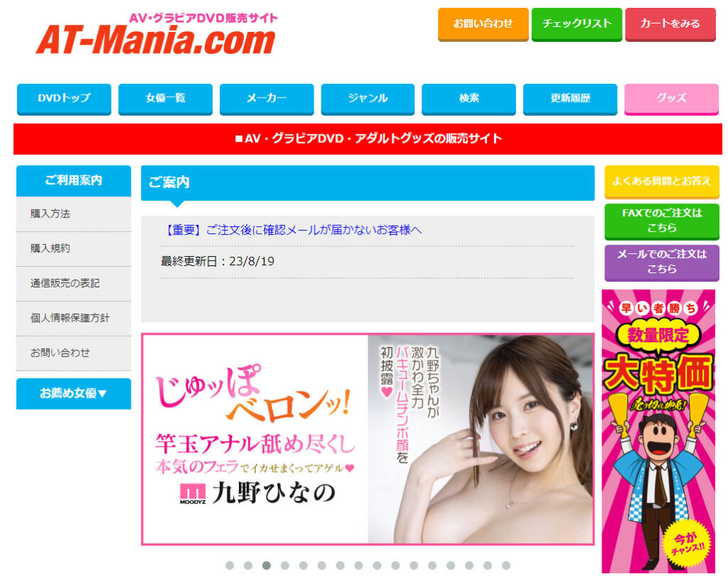Open 購入規約 in the sidebar
728x579 pixels.
tap(74, 249)
